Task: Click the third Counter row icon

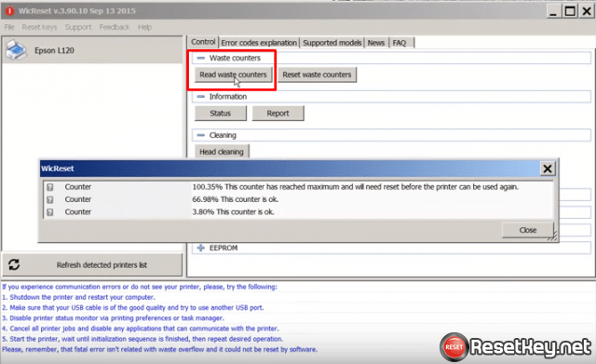Action: coord(50,212)
